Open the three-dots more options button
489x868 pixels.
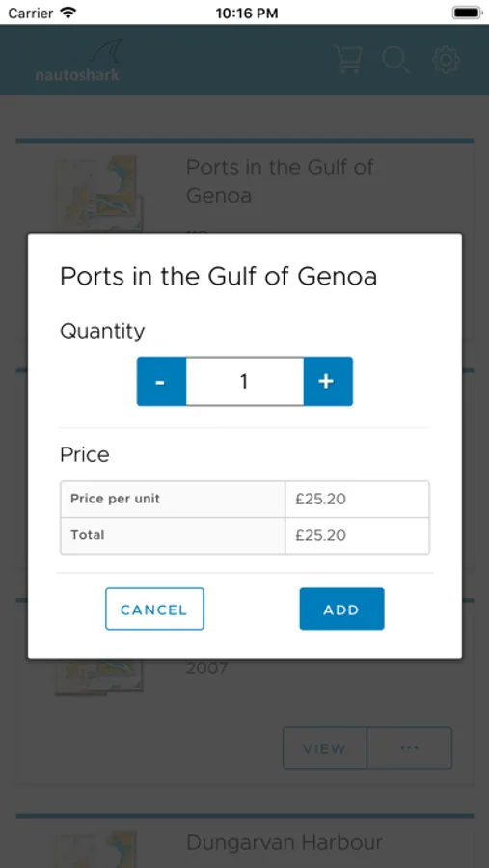click(x=409, y=748)
